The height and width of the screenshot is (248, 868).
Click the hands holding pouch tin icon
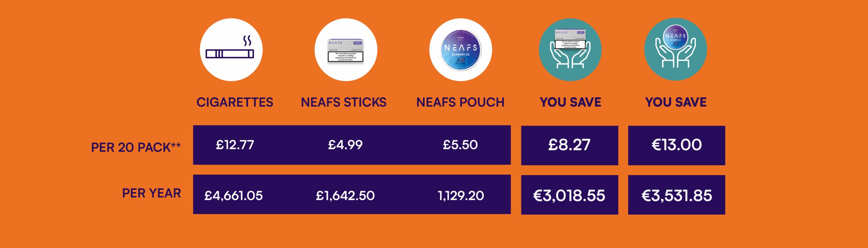pyautogui.click(x=675, y=50)
